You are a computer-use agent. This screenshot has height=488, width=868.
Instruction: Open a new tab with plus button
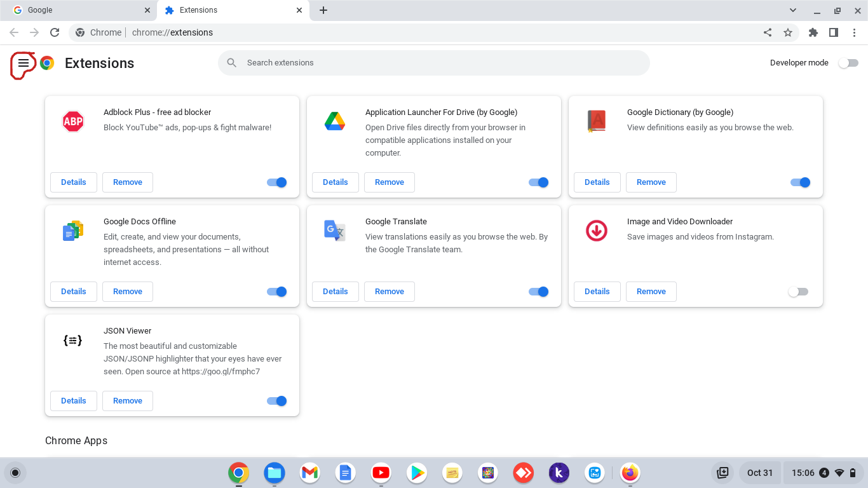(323, 10)
